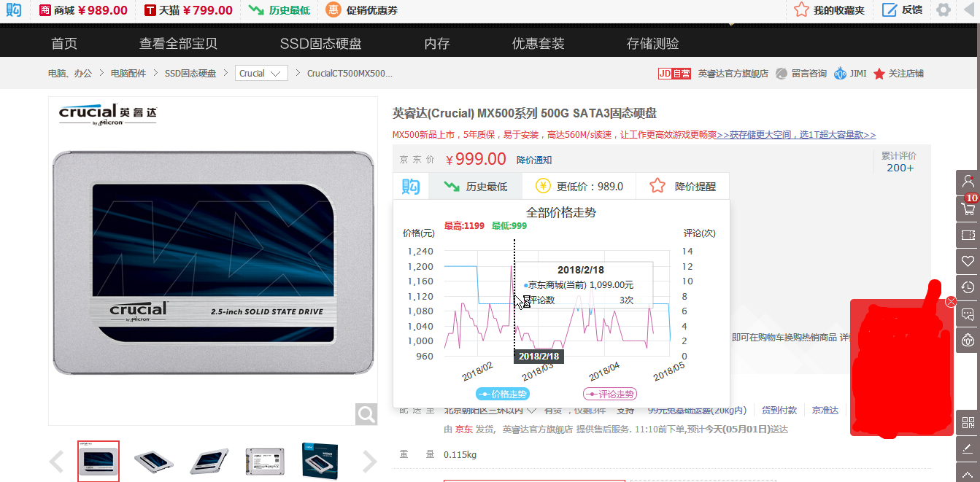
Task: Open 我的收藏夹 star favorites
Action: pos(829,10)
